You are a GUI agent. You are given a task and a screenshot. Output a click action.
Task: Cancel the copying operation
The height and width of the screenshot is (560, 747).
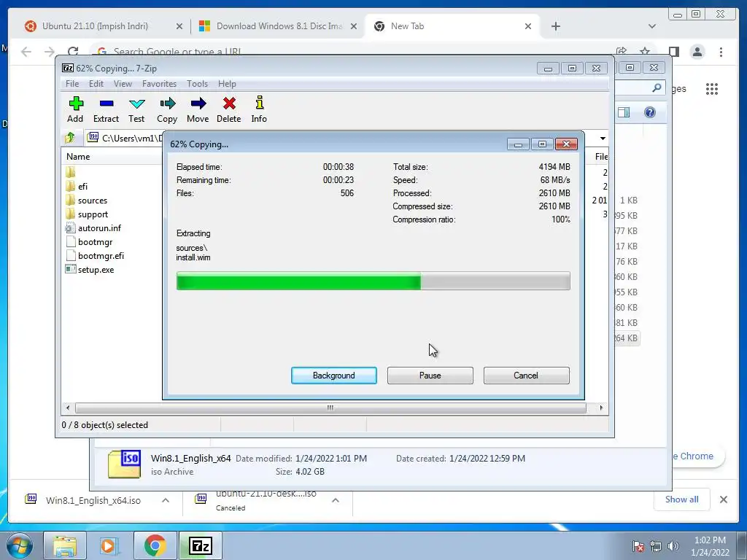(527, 376)
